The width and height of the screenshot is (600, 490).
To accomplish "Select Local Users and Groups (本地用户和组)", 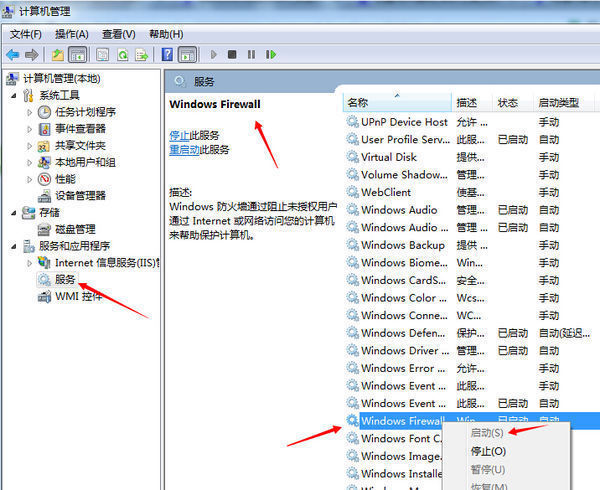I will click(x=77, y=163).
